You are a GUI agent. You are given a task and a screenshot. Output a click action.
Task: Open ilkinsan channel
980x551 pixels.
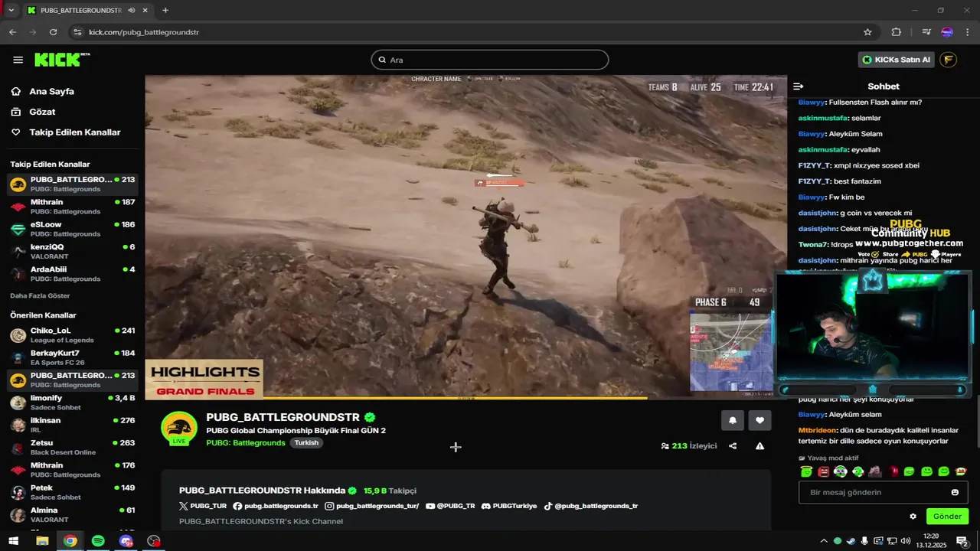[x=72, y=425]
